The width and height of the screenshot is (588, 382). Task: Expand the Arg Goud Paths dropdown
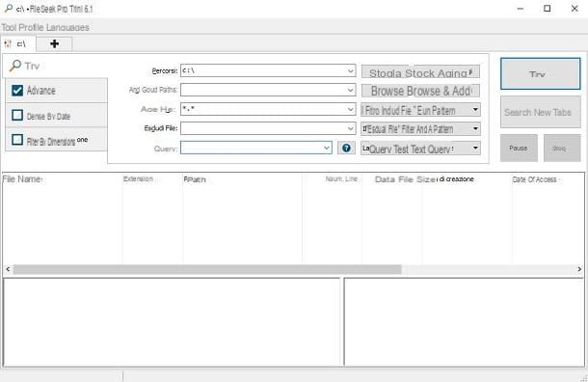tap(350, 90)
